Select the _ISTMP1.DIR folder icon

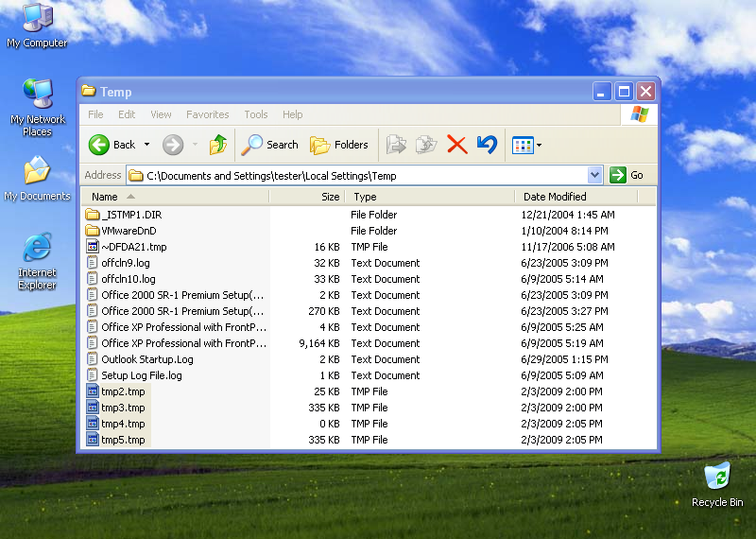tap(92, 215)
